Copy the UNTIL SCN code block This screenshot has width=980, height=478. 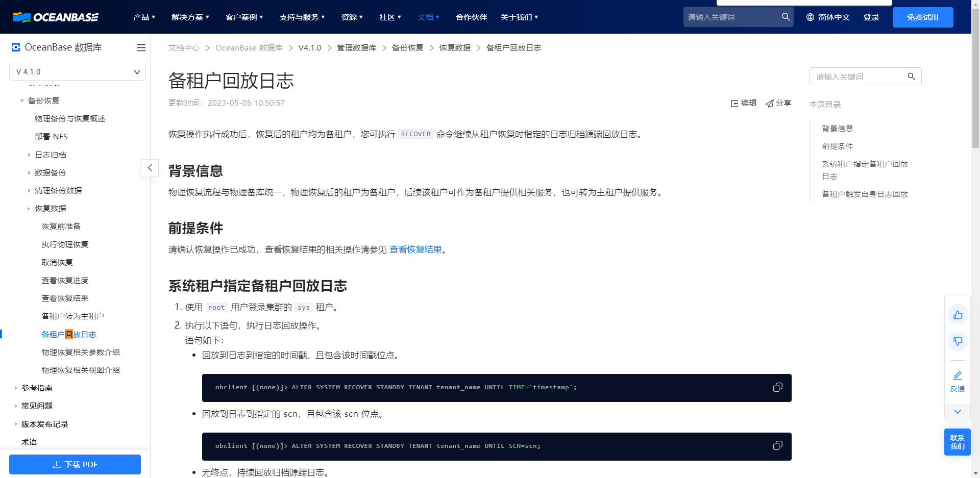(777, 446)
